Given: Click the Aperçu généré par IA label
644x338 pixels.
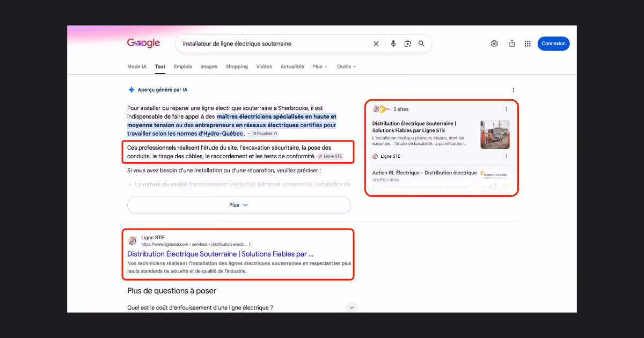Looking at the screenshot, I should coord(163,90).
